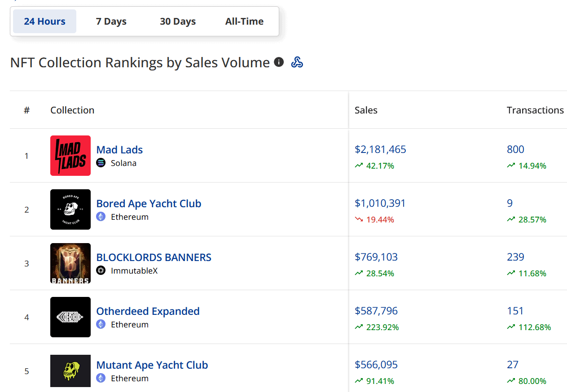Open the Mad Lads collection logo
The height and width of the screenshot is (392, 567).
(x=70, y=156)
